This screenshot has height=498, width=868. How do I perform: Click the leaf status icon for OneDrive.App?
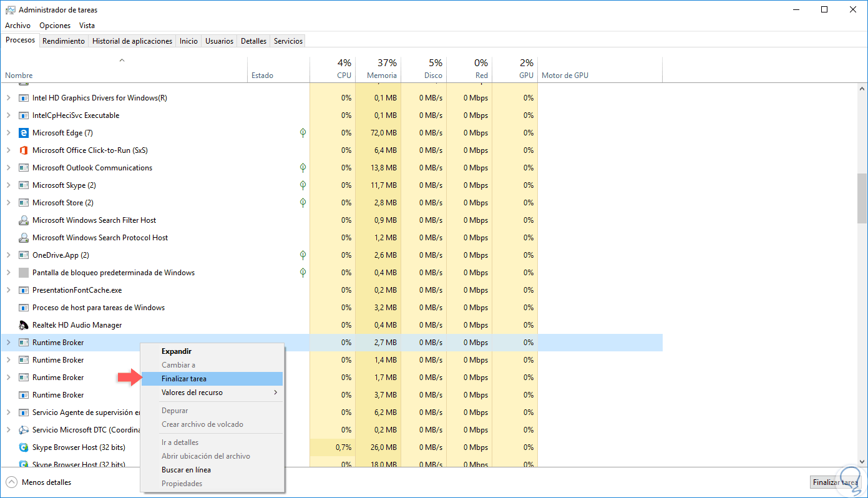[303, 255]
